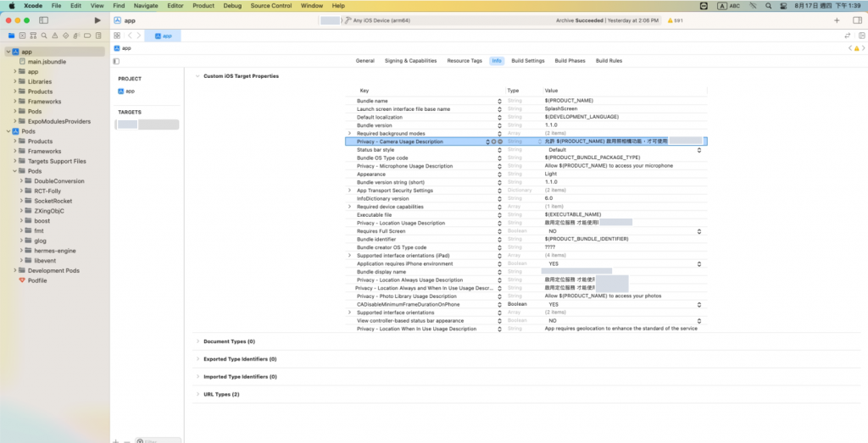Image resolution: width=868 pixels, height=443 pixels.
Task: Select hermes-engine pod folder
Action: [x=54, y=251]
